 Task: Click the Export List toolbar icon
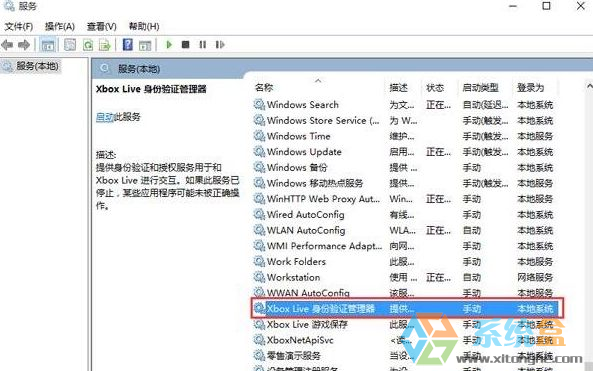point(105,45)
